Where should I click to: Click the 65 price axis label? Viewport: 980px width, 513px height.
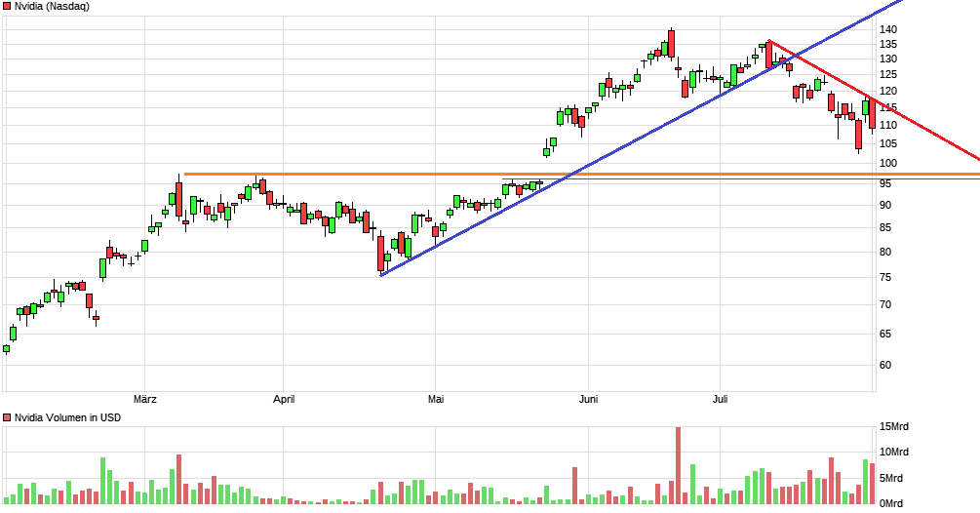[x=885, y=334]
